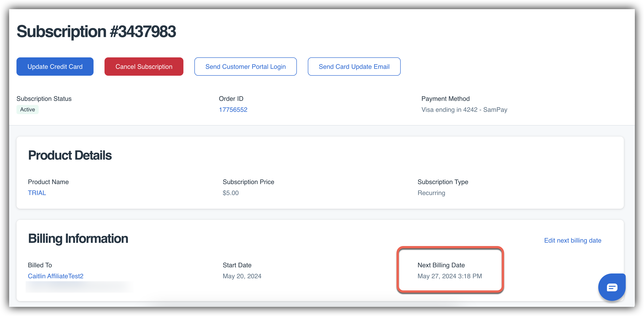
Task: Open the TRIAL product link
Action: click(x=37, y=193)
